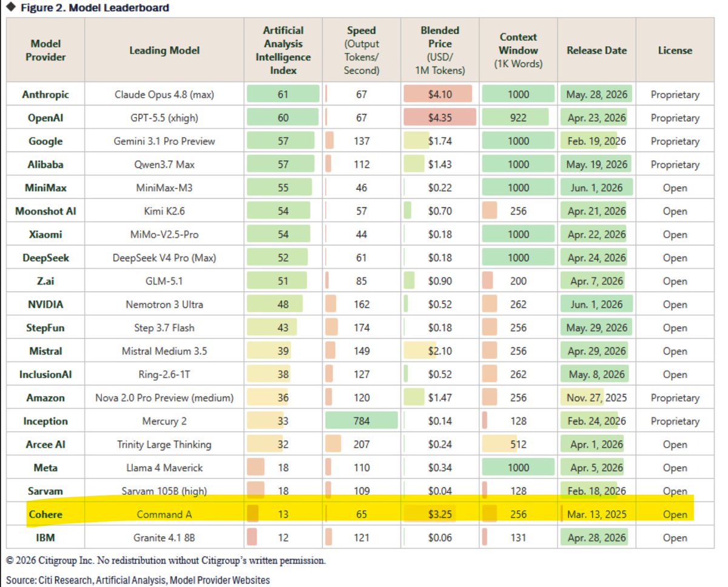Select the Llama 4 Maverick cell
This screenshot has width=728, height=587.
point(164,468)
